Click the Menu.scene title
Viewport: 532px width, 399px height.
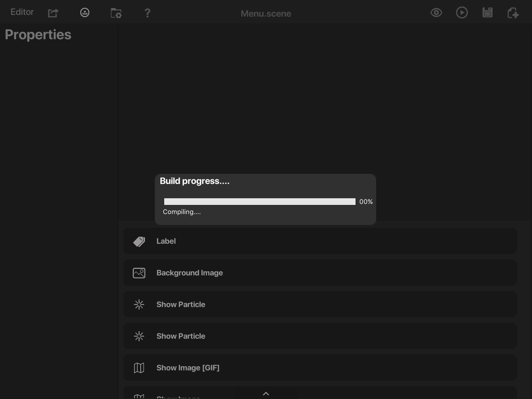pyautogui.click(x=266, y=14)
